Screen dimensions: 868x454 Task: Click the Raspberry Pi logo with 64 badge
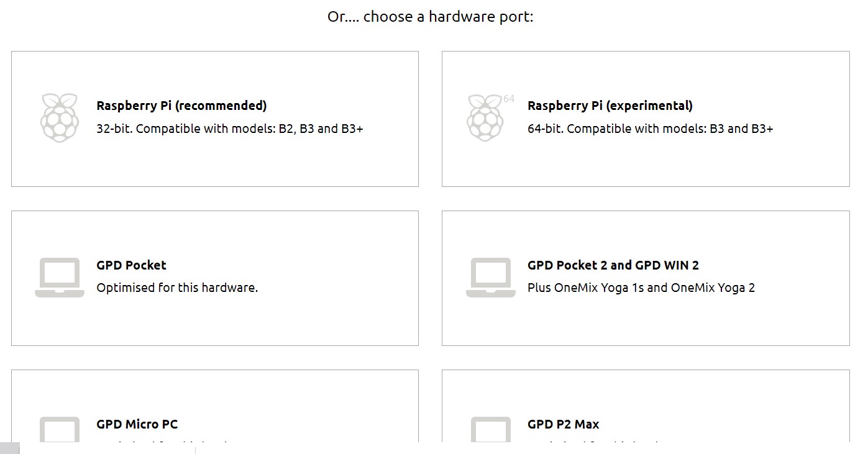point(485,117)
